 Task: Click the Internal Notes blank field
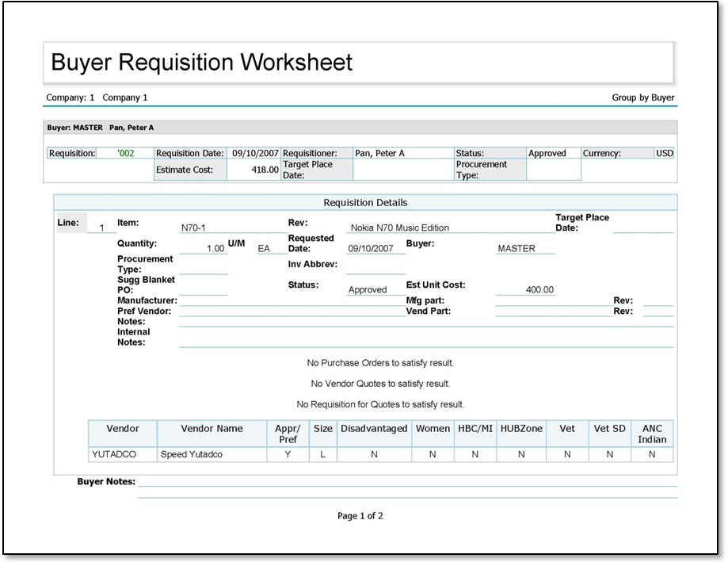click(425, 341)
